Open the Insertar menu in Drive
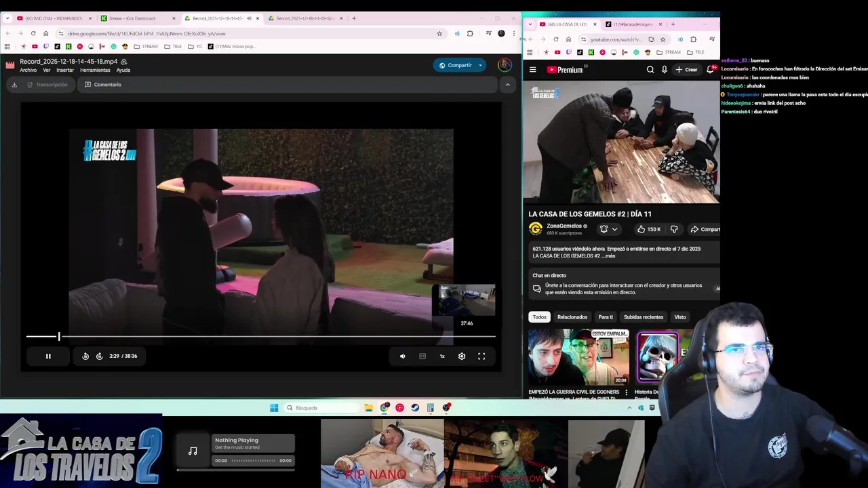Screen dimensions: 868x488 point(65,70)
